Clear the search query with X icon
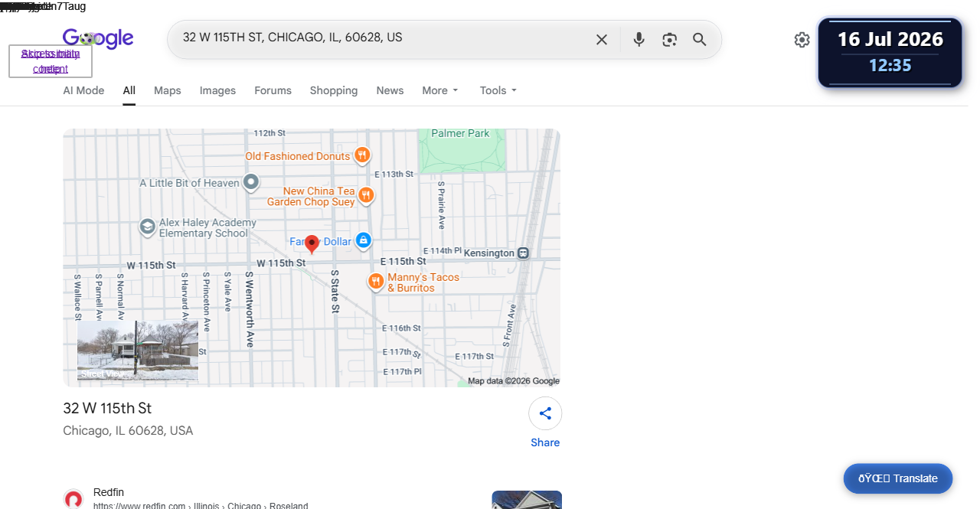 coord(602,40)
